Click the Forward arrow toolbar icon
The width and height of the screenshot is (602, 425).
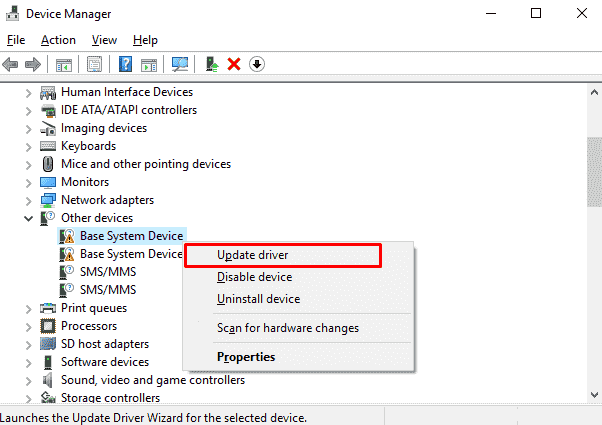[33, 64]
